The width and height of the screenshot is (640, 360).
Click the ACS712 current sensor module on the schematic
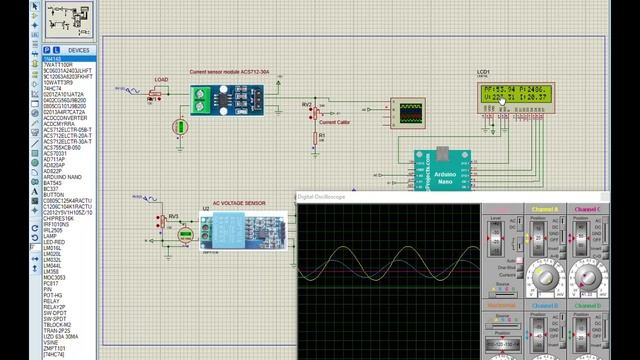pos(227,100)
